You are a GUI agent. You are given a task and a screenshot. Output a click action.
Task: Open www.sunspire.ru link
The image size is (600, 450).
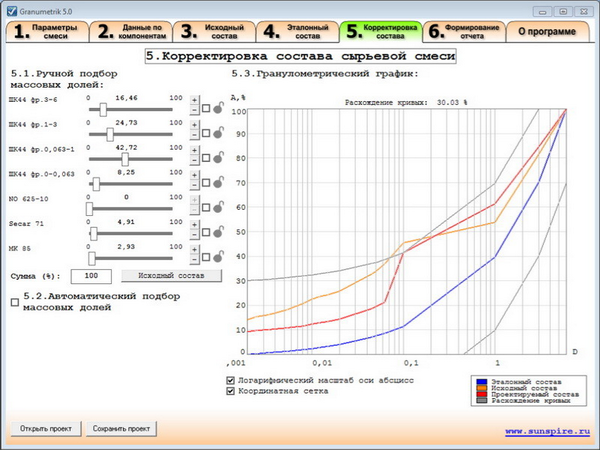(x=548, y=432)
